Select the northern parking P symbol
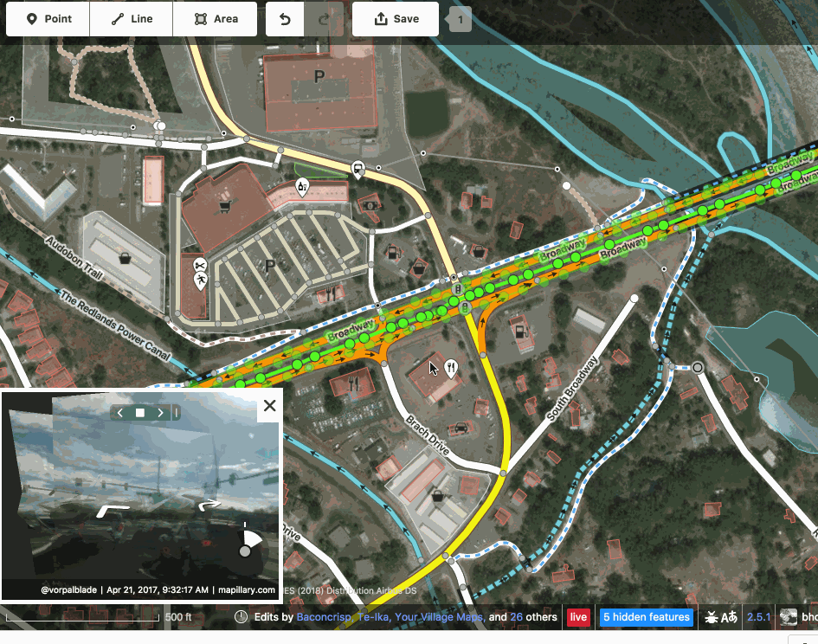Viewport: 818px width, 644px height. tap(319, 77)
